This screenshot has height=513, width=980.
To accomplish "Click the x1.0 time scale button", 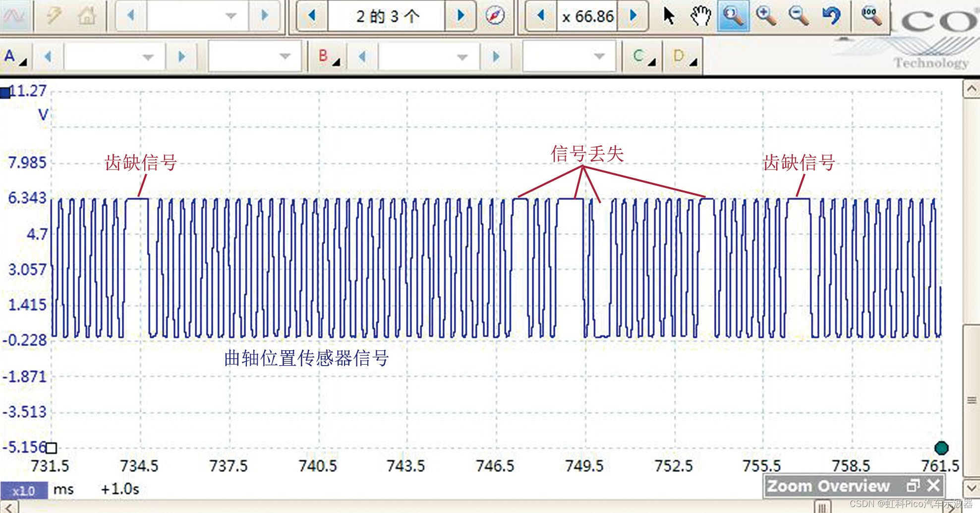I will [x=24, y=491].
